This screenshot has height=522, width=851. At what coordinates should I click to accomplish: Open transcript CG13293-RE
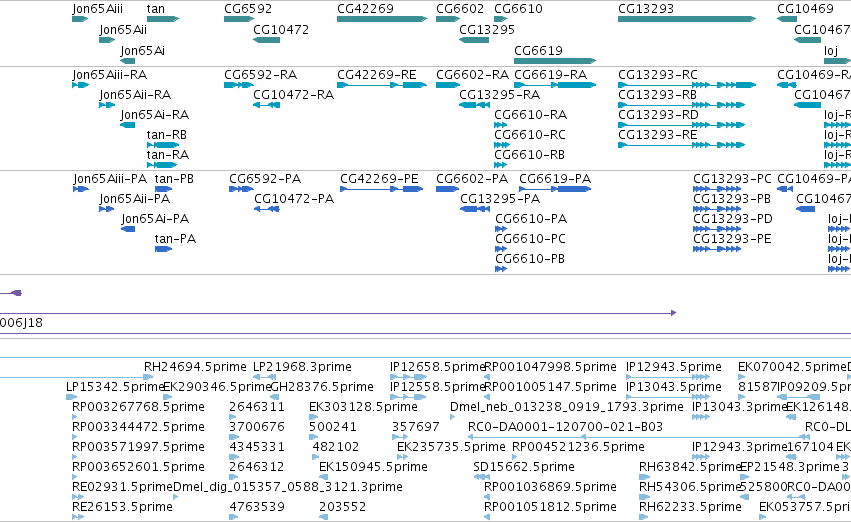tap(657, 135)
